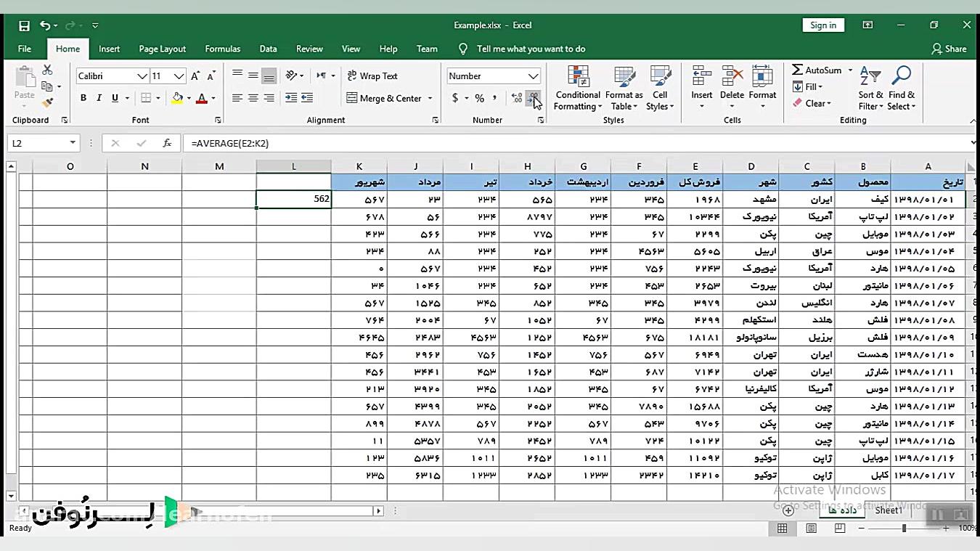The image size is (980, 551).
Task: Open the Clear dropdown menu
Action: point(812,103)
